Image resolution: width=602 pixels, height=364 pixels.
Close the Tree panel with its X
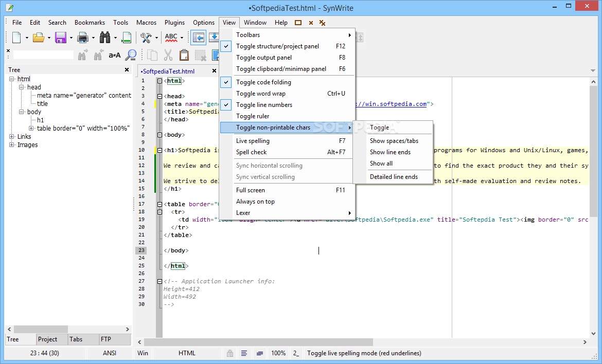127,70
